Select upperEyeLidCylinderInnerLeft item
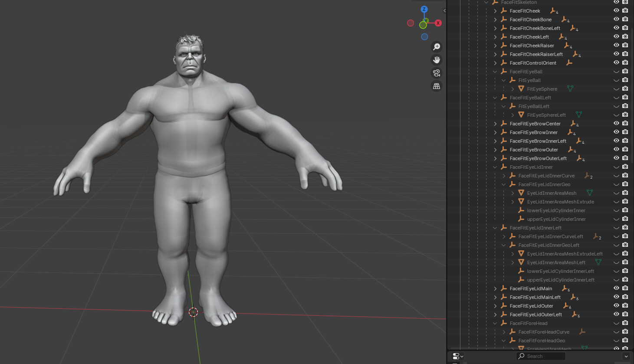 point(561,280)
